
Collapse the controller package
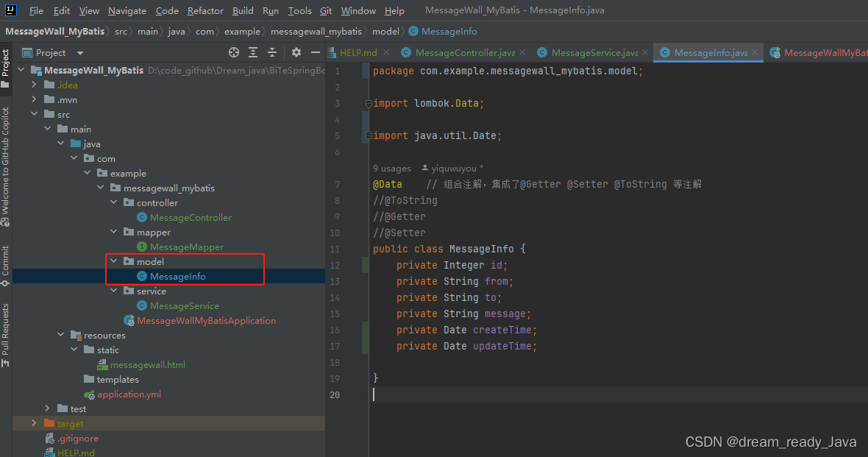coord(114,202)
